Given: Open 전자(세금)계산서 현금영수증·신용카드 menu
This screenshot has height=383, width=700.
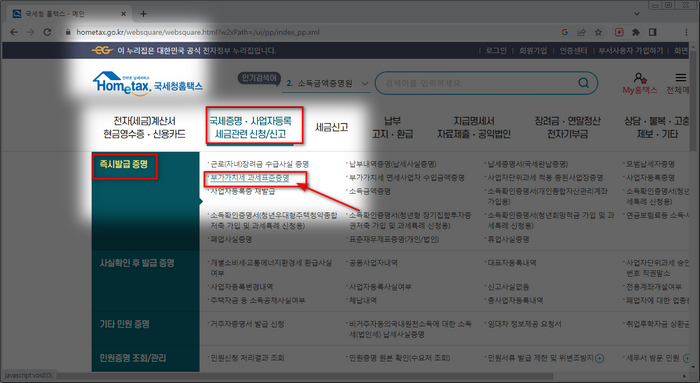Looking at the screenshot, I should pos(144,127).
